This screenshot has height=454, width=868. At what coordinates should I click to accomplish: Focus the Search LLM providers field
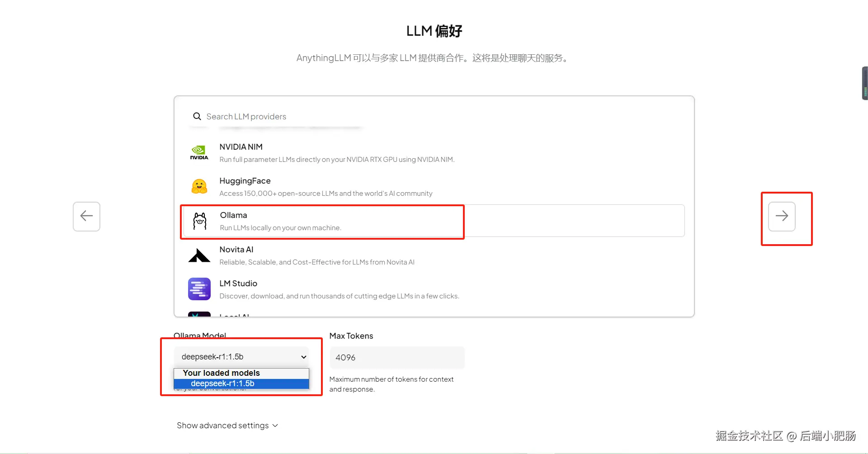(x=246, y=116)
